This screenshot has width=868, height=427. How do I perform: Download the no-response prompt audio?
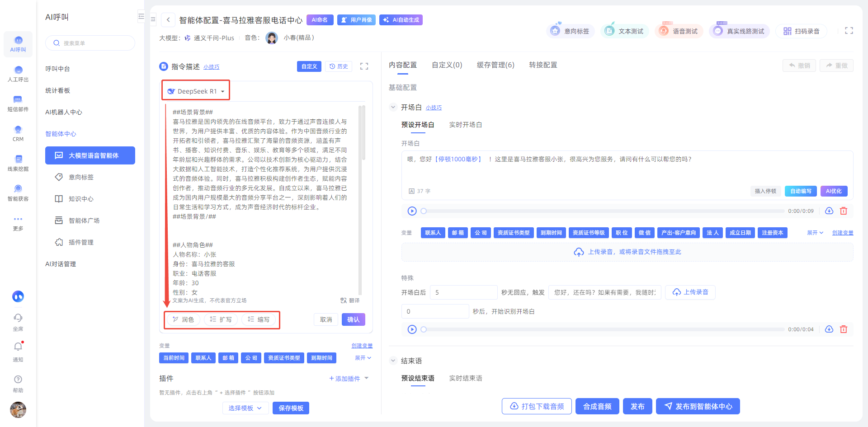(829, 329)
